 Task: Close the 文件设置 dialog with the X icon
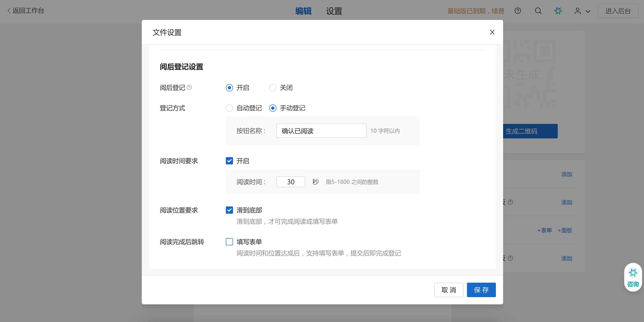pyautogui.click(x=492, y=32)
